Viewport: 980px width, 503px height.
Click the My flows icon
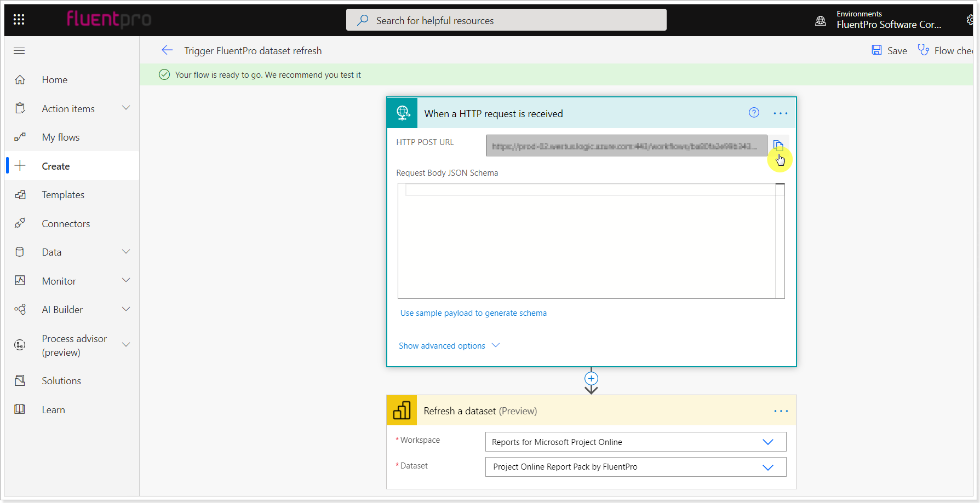click(x=20, y=137)
